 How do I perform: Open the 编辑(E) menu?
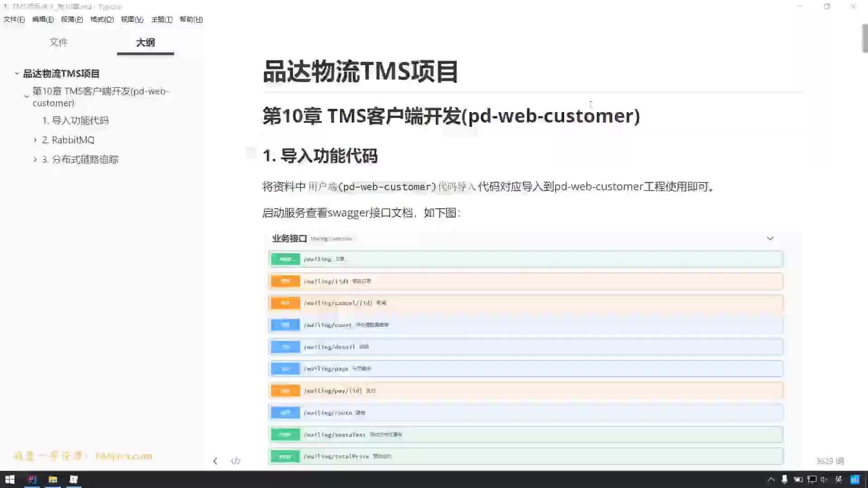(x=43, y=19)
